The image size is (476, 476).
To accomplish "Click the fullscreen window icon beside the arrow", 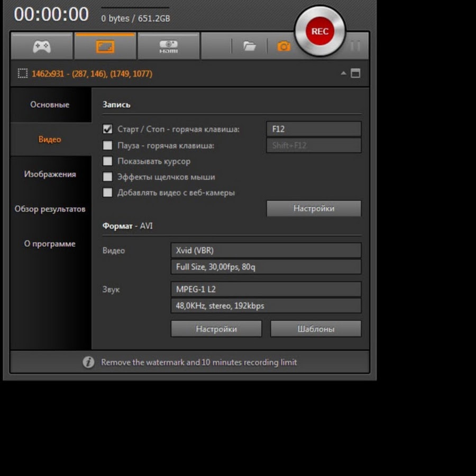I will (355, 74).
